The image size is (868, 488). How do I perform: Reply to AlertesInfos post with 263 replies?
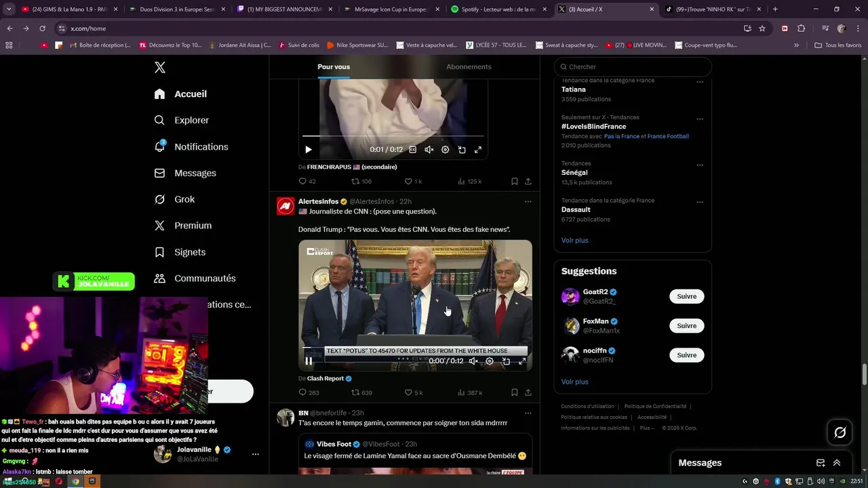point(309,392)
